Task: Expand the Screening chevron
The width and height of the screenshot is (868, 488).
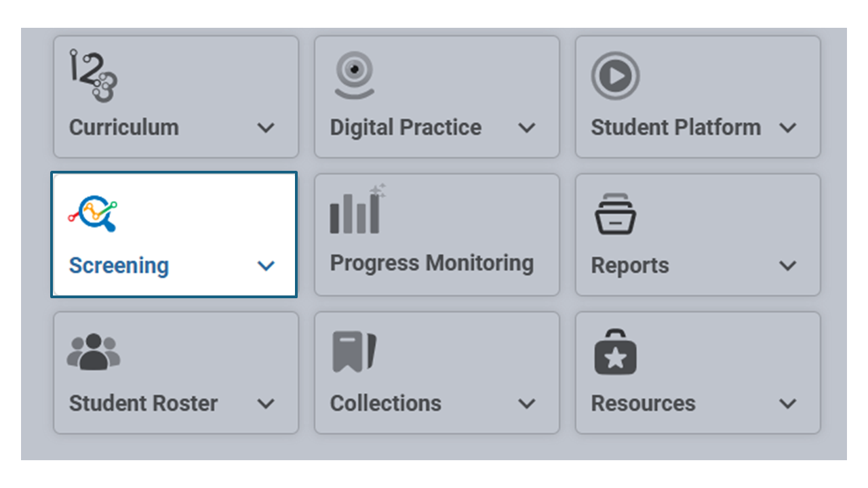Action: 267,266
